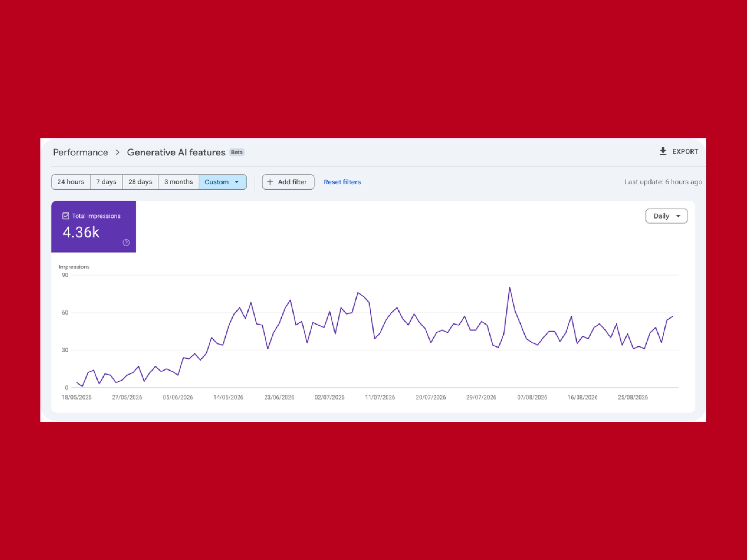The image size is (747, 560).
Task: Toggle the Total impressions checkbox
Action: click(x=66, y=216)
